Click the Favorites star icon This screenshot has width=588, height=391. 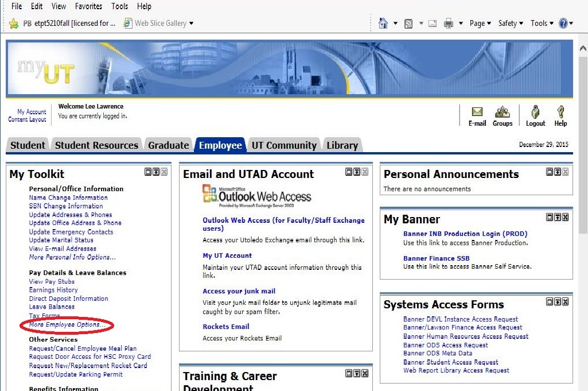[x=14, y=24]
